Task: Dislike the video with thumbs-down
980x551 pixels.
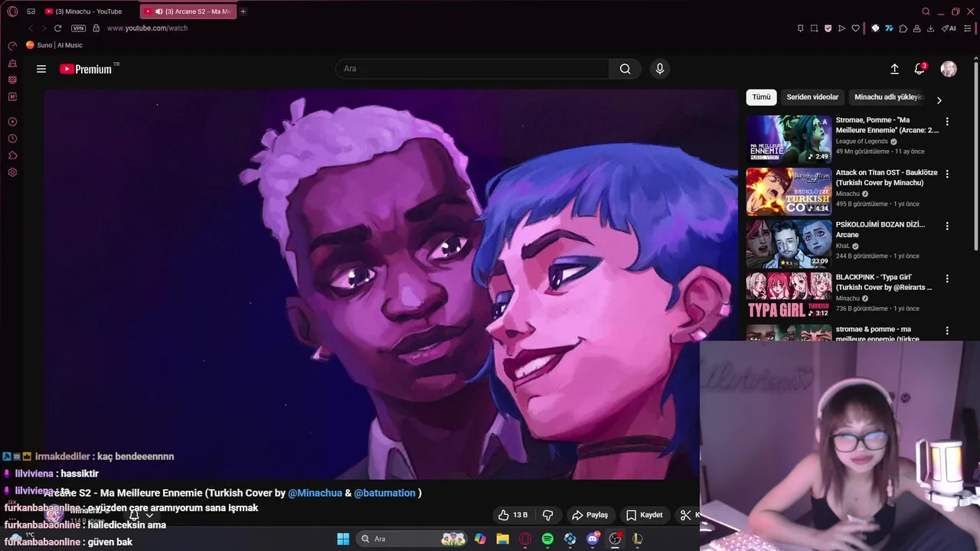Action: 547,515
